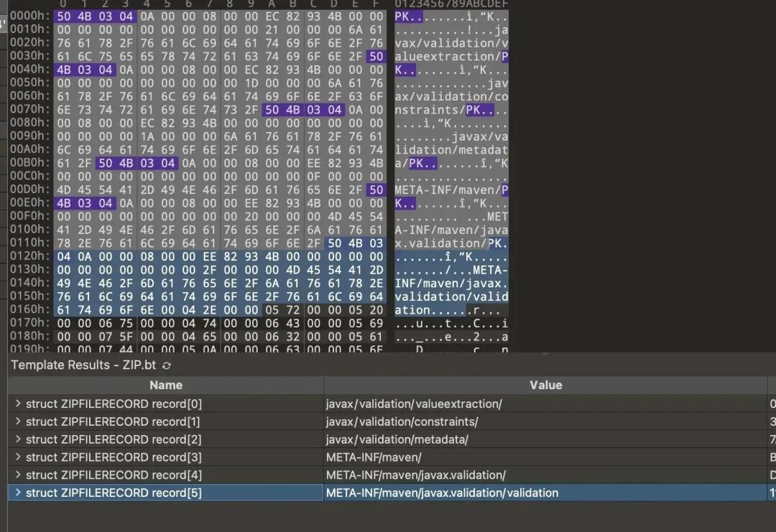The width and height of the screenshot is (776, 532).
Task: Select the struct ZIPFILERECORD record[0] row name
Action: [114, 404]
